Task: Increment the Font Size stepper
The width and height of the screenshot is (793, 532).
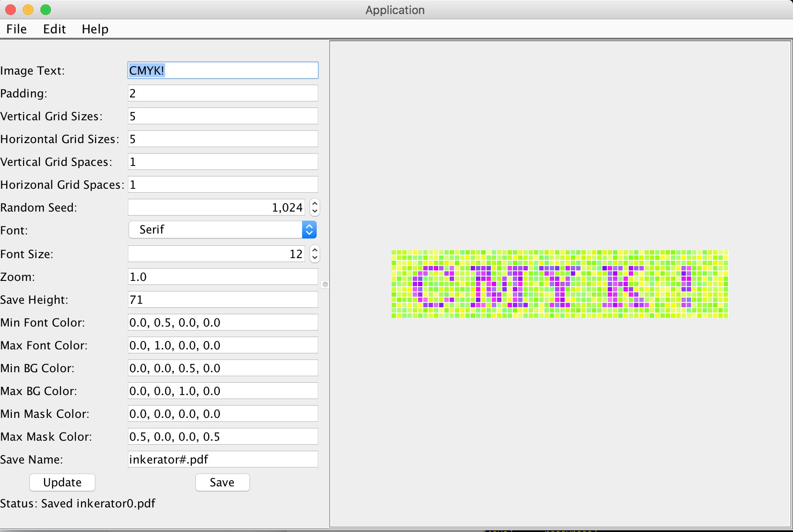Action: 314,250
